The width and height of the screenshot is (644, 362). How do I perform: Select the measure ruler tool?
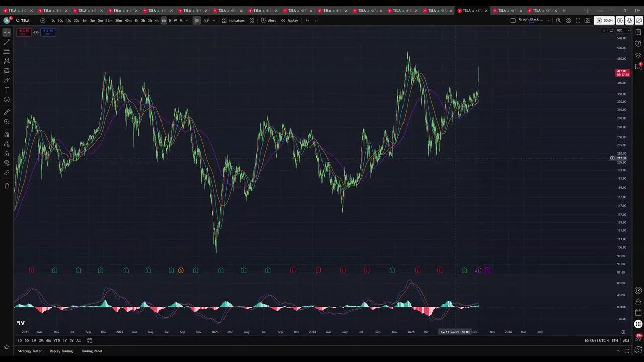(7, 112)
